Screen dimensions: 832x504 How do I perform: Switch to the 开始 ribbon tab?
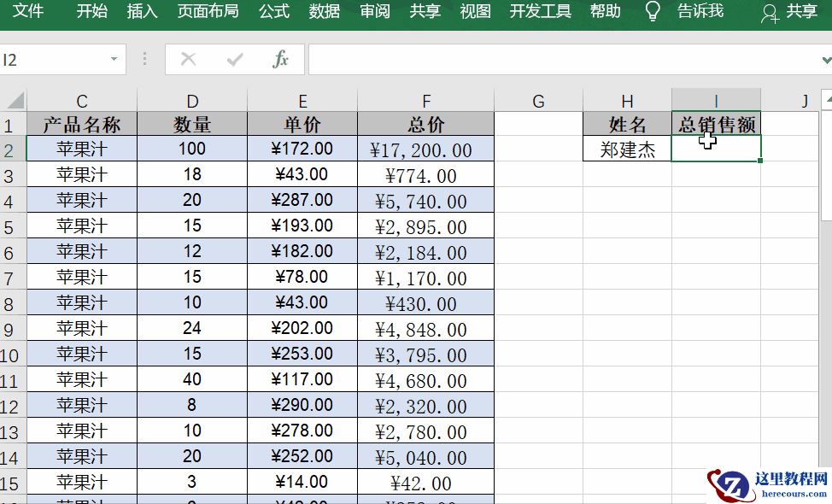[91, 13]
